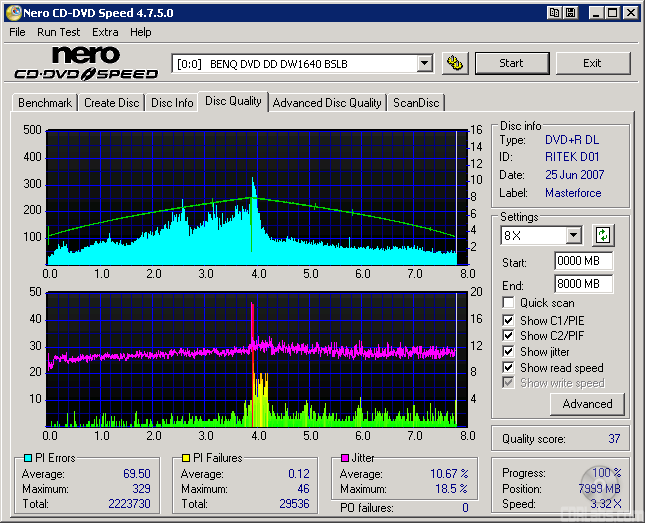Screen dimensions: 645x523
Task: Click the Nero CD-DVD Speed logo
Action: [86, 63]
